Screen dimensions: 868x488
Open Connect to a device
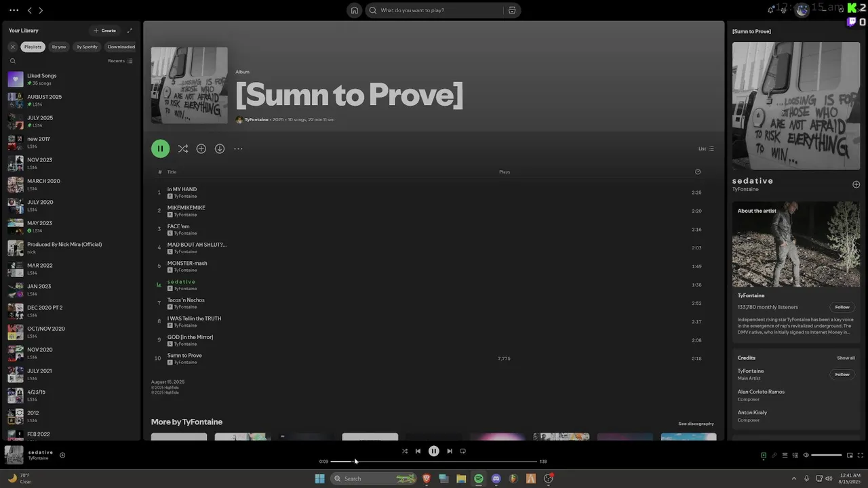click(x=795, y=455)
